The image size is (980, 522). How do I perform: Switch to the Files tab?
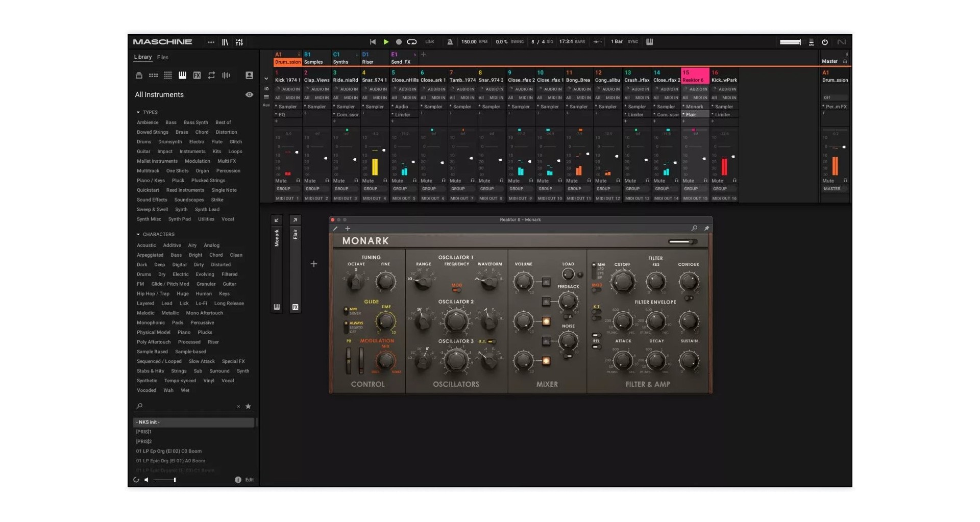pyautogui.click(x=163, y=57)
